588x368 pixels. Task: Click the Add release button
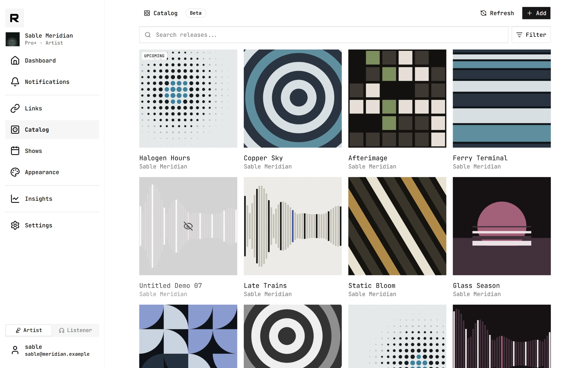click(x=536, y=13)
